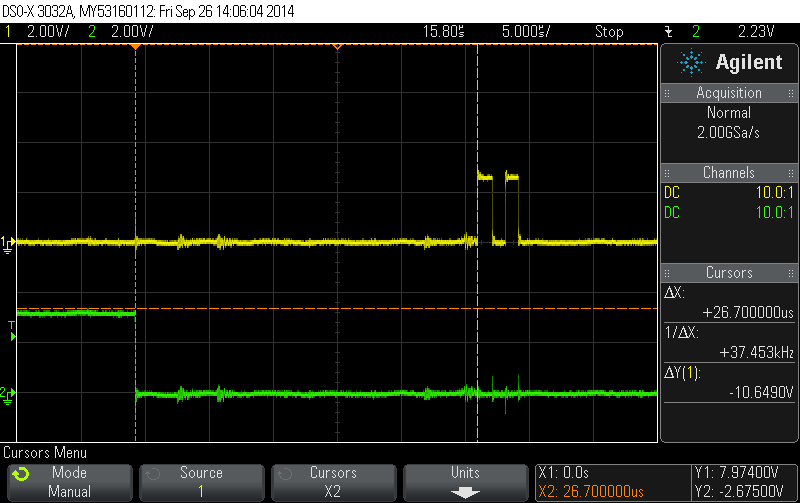Screen dimensions: 800x503
Task: Click the channel 2 ground marker
Action: click(8, 395)
